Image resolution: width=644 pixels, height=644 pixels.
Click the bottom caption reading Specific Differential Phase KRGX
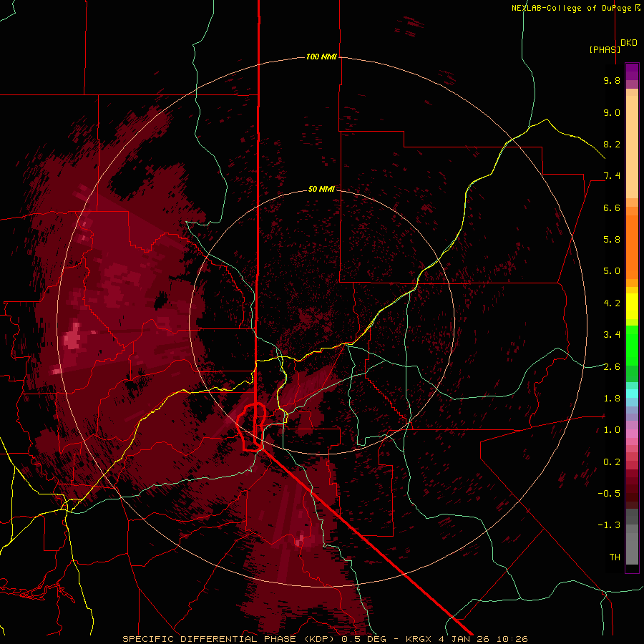(325, 639)
